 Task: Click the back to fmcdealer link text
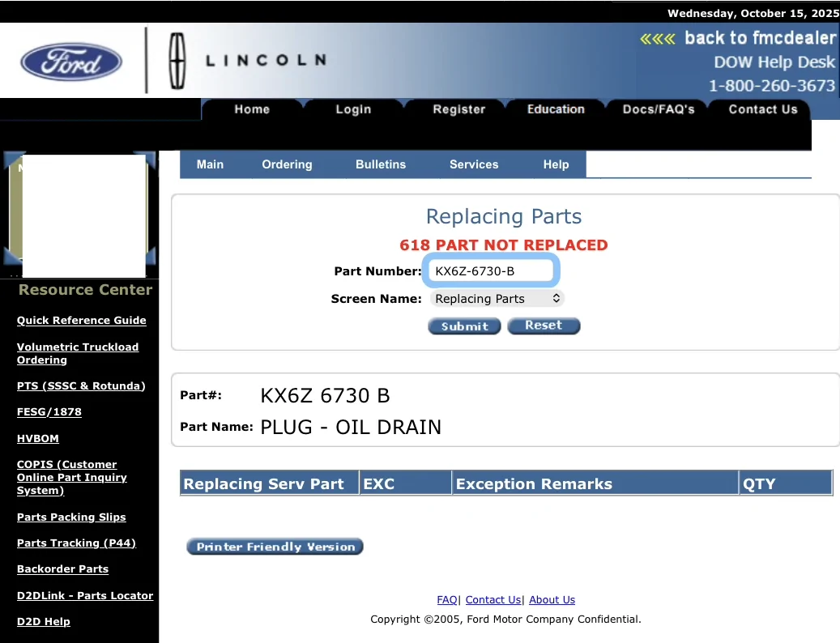[760, 38]
